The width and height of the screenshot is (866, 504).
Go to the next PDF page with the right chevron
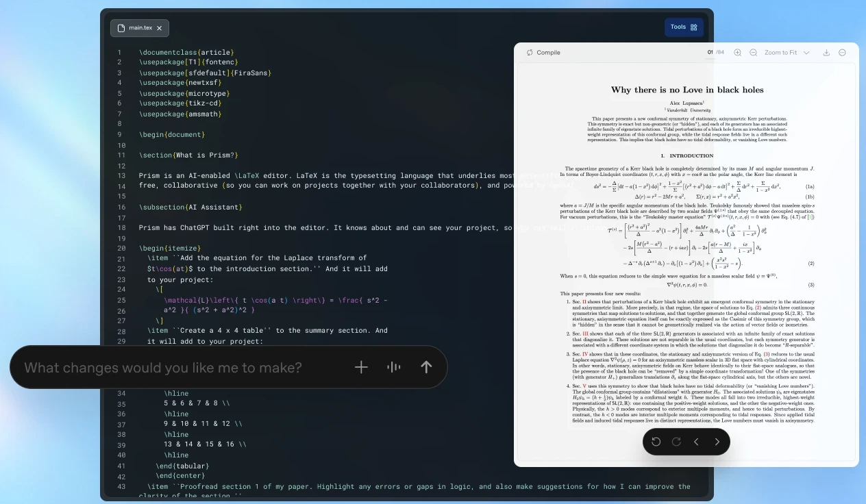tap(717, 442)
